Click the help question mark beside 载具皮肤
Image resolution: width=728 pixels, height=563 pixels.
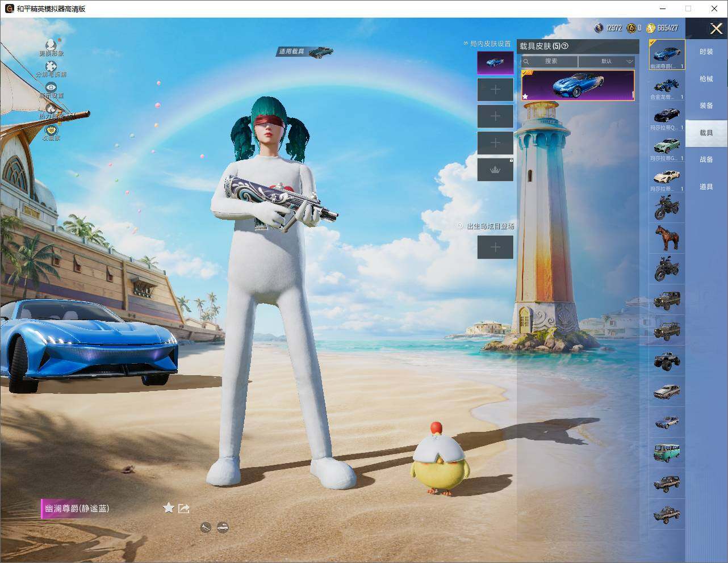point(564,46)
